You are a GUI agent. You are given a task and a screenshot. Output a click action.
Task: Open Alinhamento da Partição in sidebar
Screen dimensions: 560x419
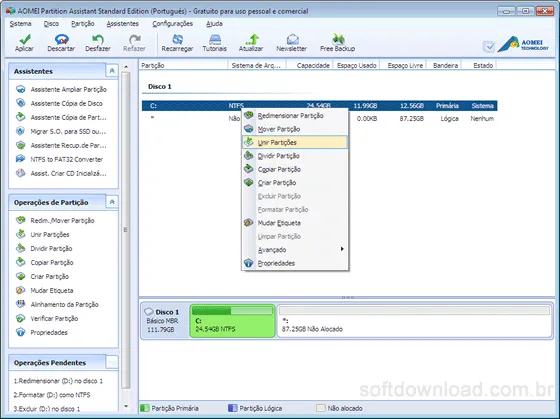pos(57,304)
